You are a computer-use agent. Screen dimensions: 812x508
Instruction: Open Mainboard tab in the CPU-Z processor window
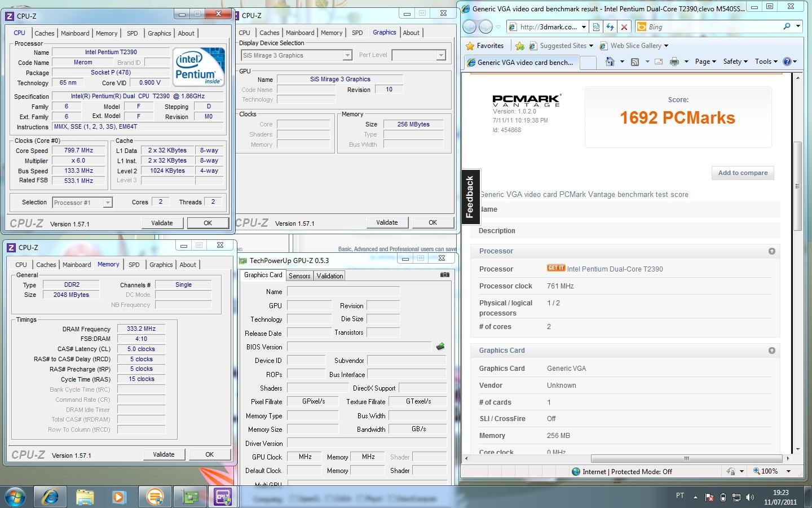[x=75, y=33]
